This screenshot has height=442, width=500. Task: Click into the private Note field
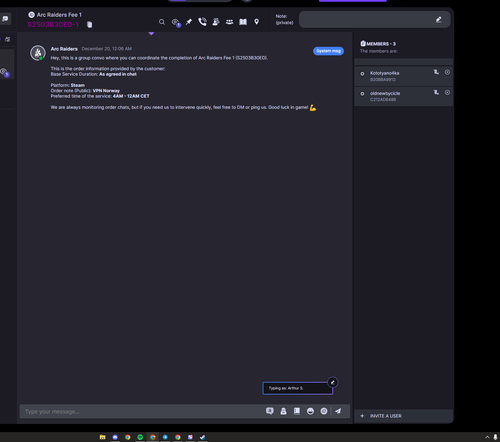(374, 20)
